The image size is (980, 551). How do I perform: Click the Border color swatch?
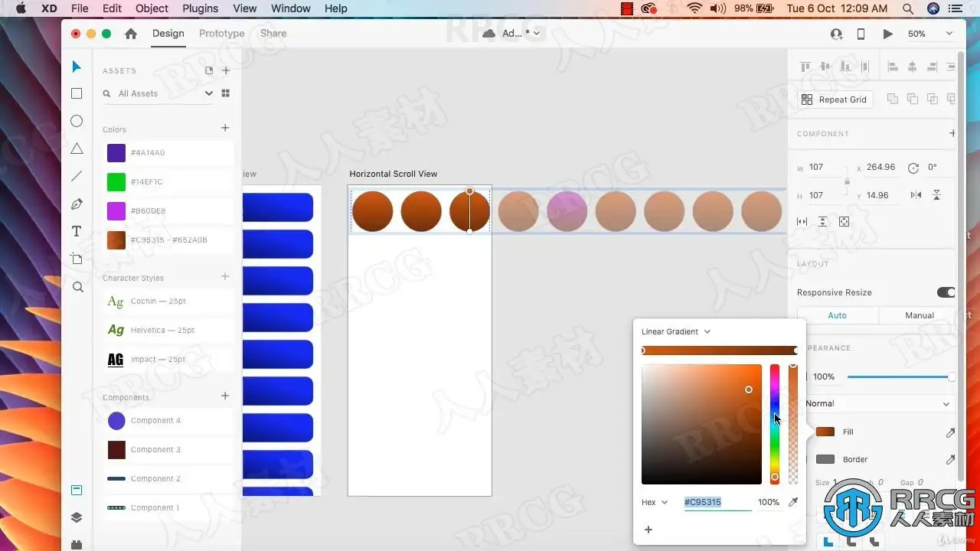[x=825, y=460]
